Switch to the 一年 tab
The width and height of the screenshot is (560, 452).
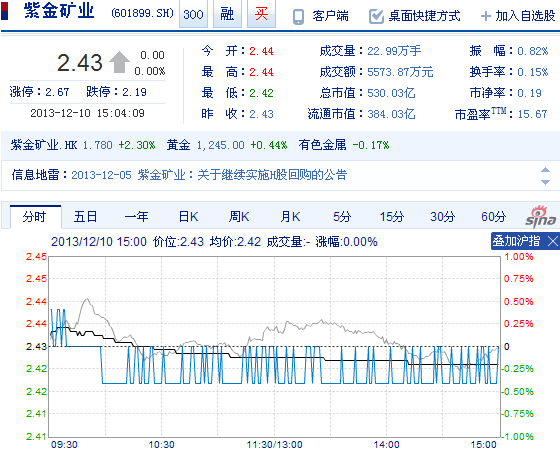pyautogui.click(x=136, y=217)
